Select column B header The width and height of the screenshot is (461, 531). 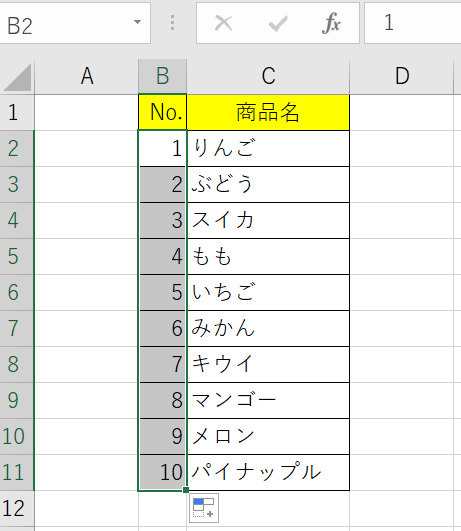point(163,76)
